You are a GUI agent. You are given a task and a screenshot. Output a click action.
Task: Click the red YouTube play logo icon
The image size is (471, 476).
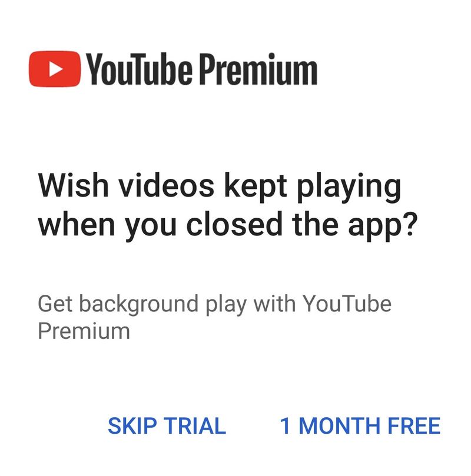pos(55,69)
